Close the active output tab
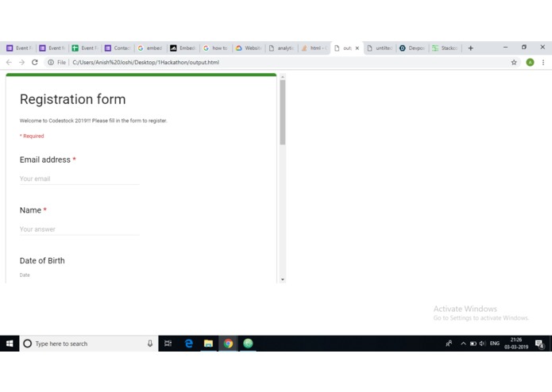Screen dimensions: 552x392 click(x=357, y=48)
